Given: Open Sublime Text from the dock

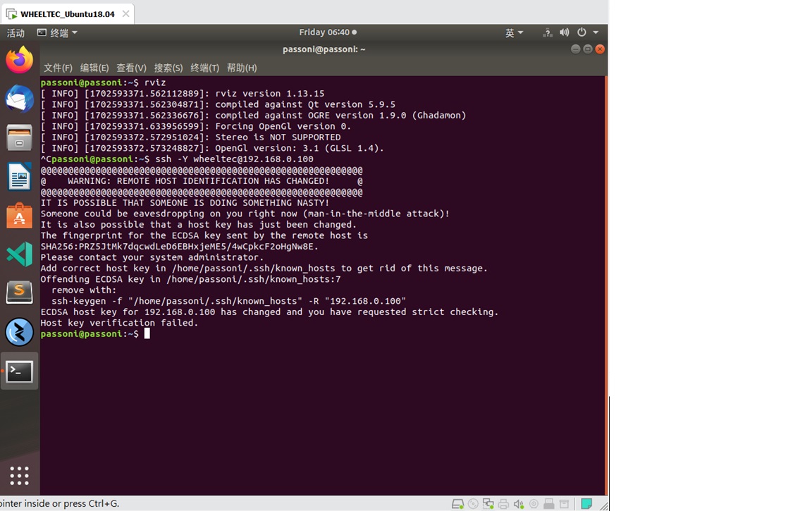Looking at the screenshot, I should [19, 293].
